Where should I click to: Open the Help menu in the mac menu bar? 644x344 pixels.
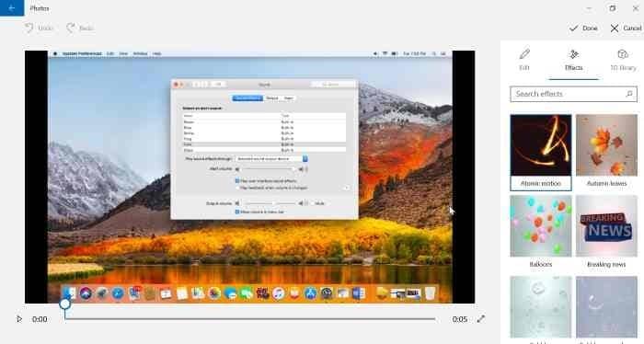156,53
